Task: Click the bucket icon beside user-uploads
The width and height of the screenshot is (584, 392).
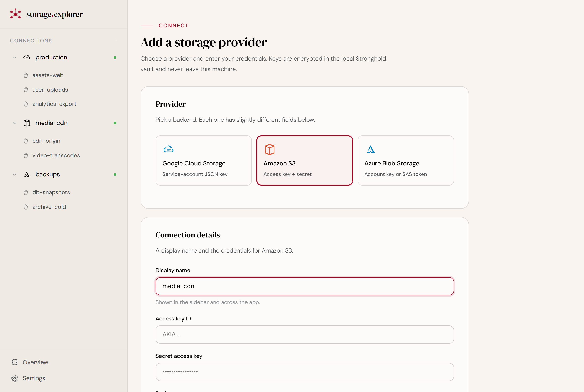Action: [x=26, y=90]
